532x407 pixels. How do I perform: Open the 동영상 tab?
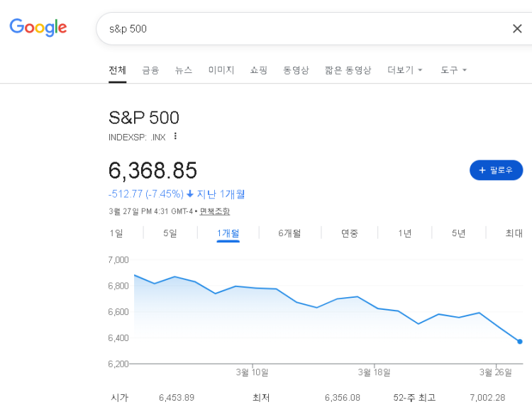296,70
